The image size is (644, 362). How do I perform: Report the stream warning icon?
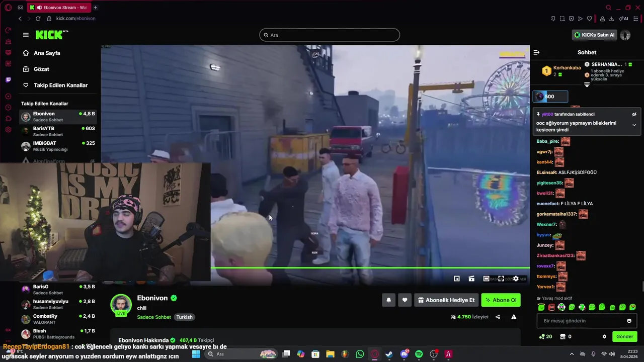pyautogui.click(x=514, y=317)
